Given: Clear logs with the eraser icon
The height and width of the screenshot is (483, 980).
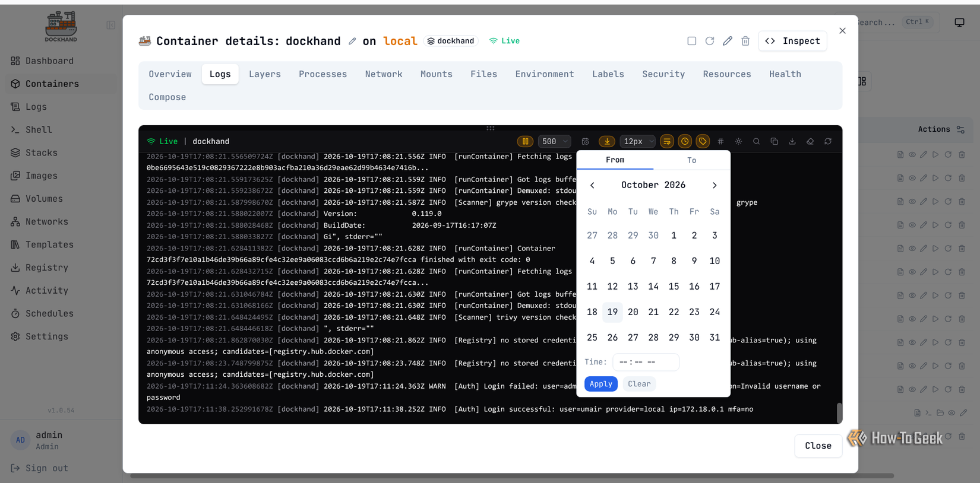Looking at the screenshot, I should tap(810, 141).
